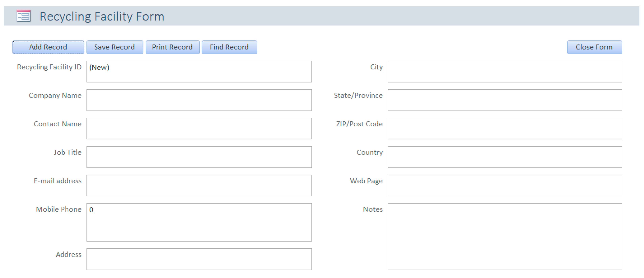Click the Recycling Facility ID field
This screenshot has height=278, width=644.
[199, 71]
